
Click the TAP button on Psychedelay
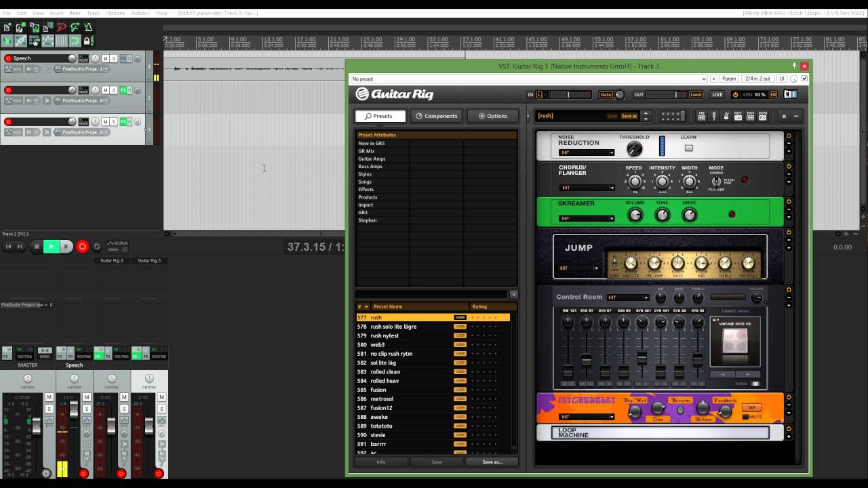point(752,407)
